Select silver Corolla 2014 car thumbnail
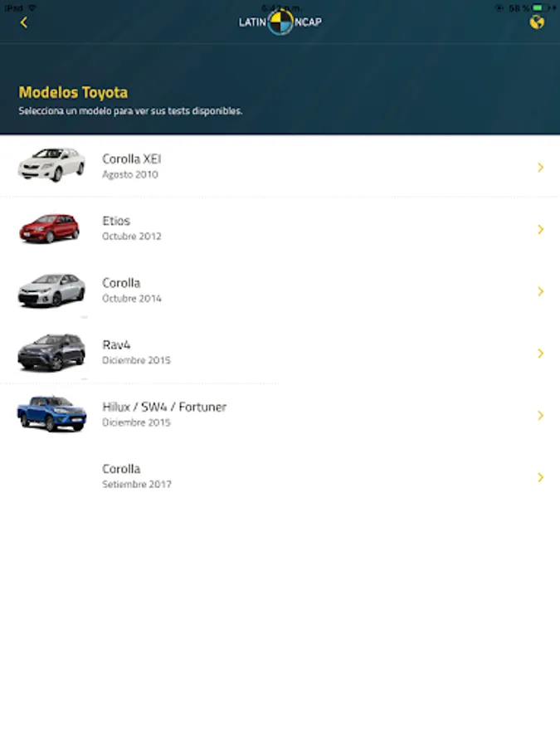560x747 pixels. 51,290
